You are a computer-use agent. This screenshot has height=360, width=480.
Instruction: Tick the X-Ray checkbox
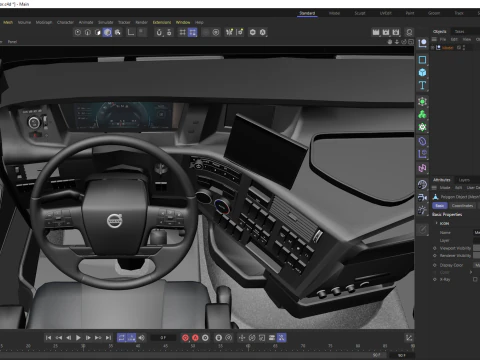(x=475, y=279)
